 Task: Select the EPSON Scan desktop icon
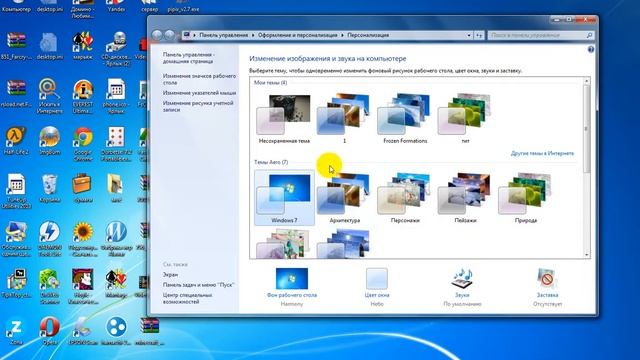83,331
